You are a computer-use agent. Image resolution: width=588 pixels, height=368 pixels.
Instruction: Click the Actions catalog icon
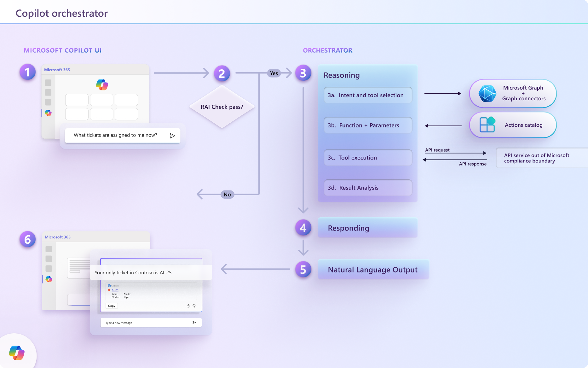[x=487, y=125]
